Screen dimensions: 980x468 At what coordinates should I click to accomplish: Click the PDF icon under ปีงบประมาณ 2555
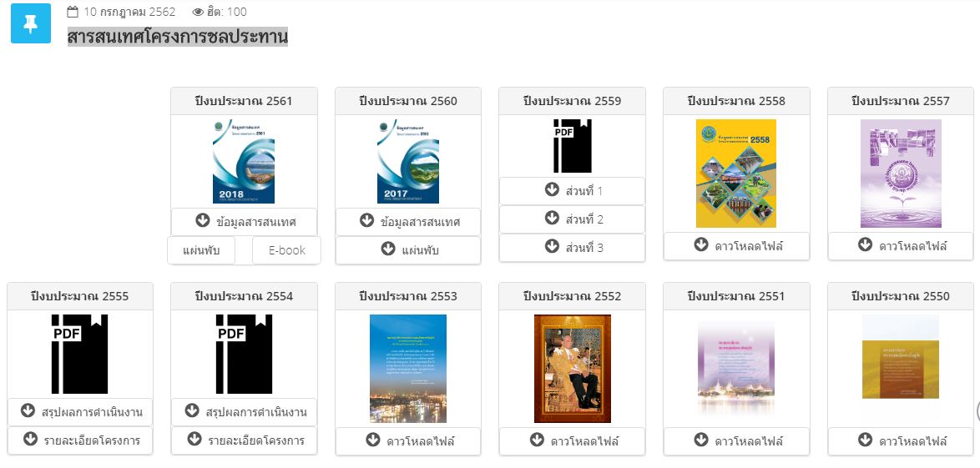[79, 354]
